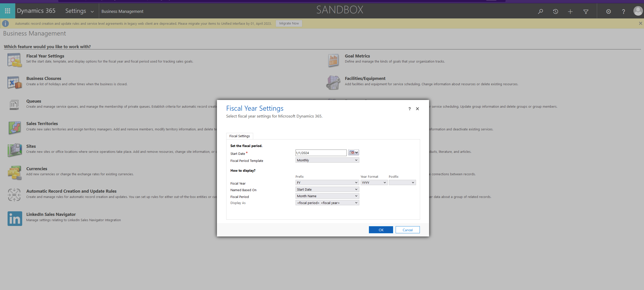Select the Fiscal Settings tab
644x290 pixels.
click(240, 136)
